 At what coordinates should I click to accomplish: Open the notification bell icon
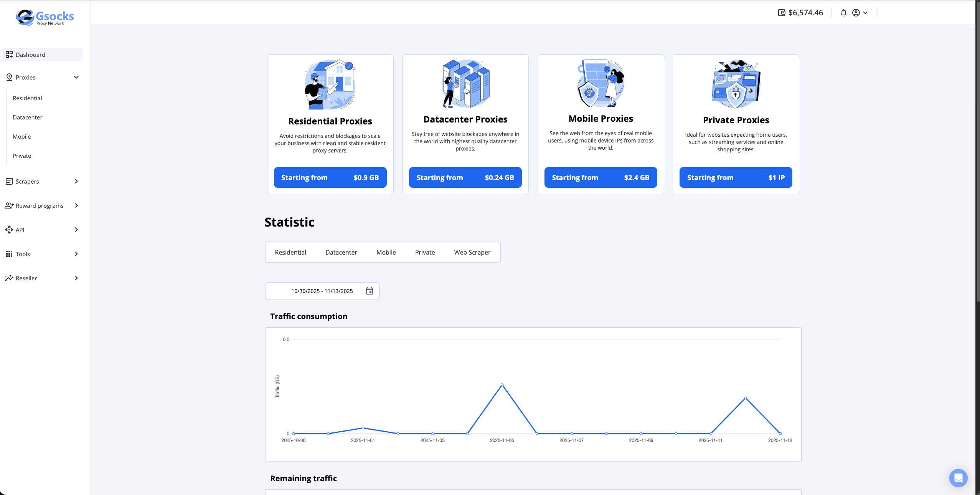click(x=843, y=13)
